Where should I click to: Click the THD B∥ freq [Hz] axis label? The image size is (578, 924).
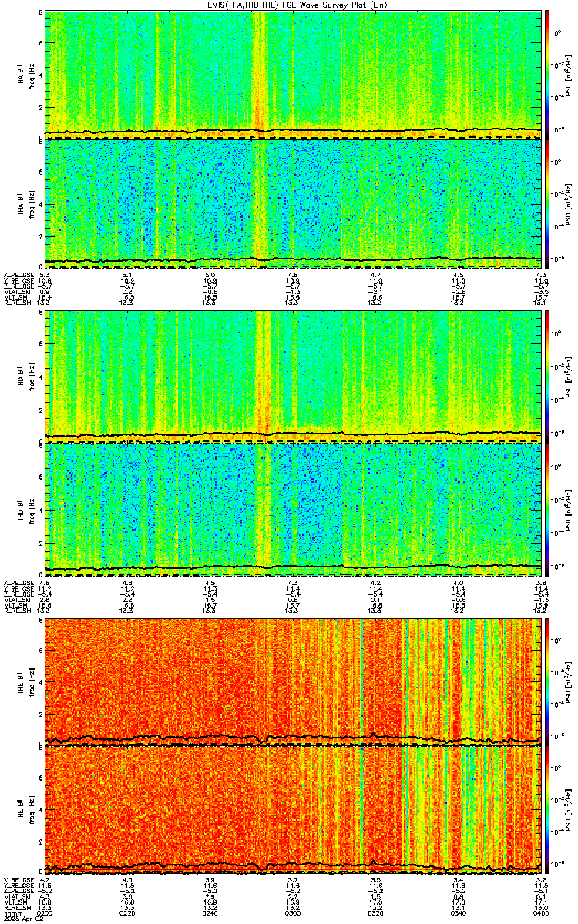pyautogui.click(x=32, y=510)
